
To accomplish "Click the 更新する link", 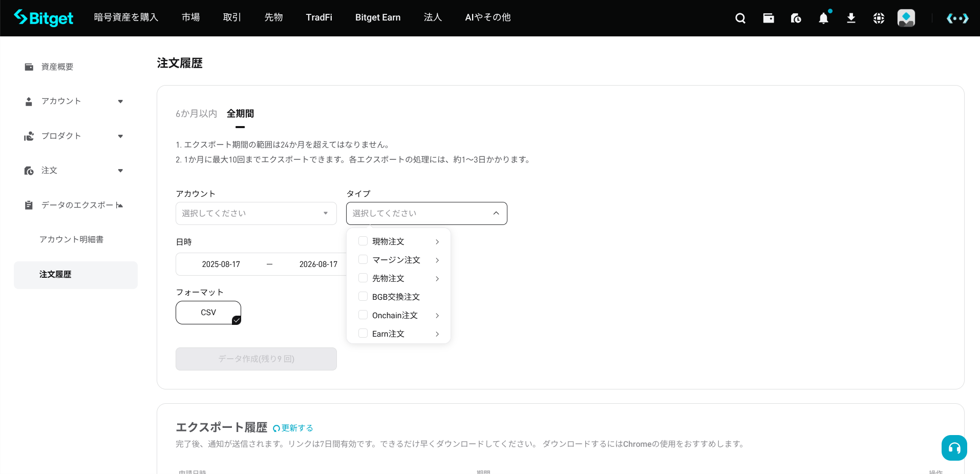I will pos(297,428).
